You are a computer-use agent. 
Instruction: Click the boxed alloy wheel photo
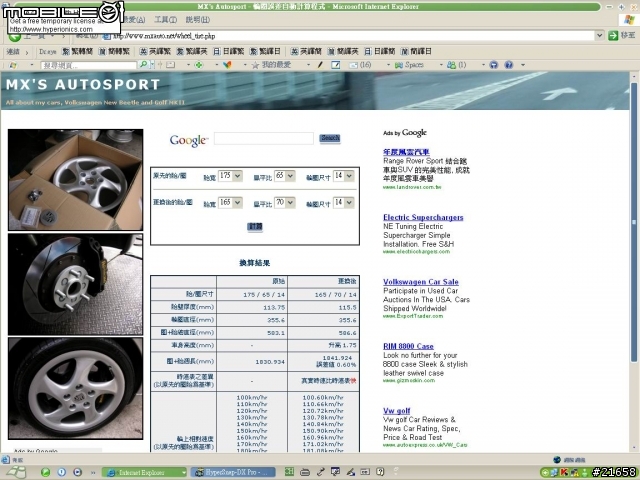[76, 180]
